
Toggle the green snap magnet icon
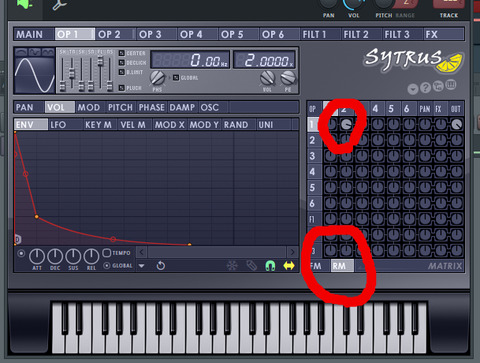[270, 266]
